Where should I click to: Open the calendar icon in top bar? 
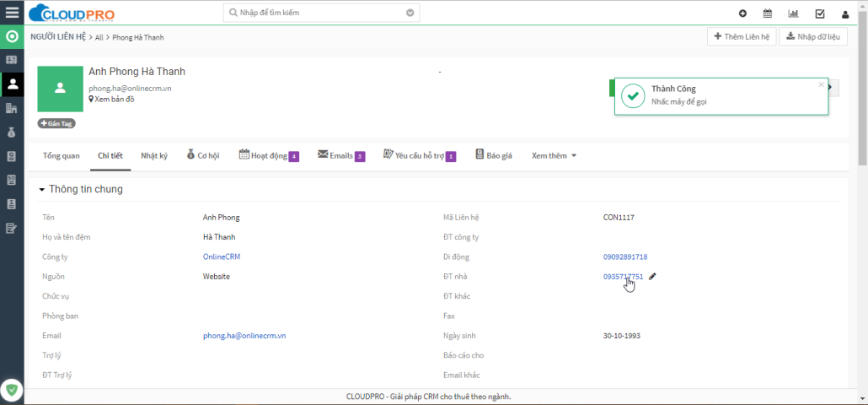[x=768, y=13]
